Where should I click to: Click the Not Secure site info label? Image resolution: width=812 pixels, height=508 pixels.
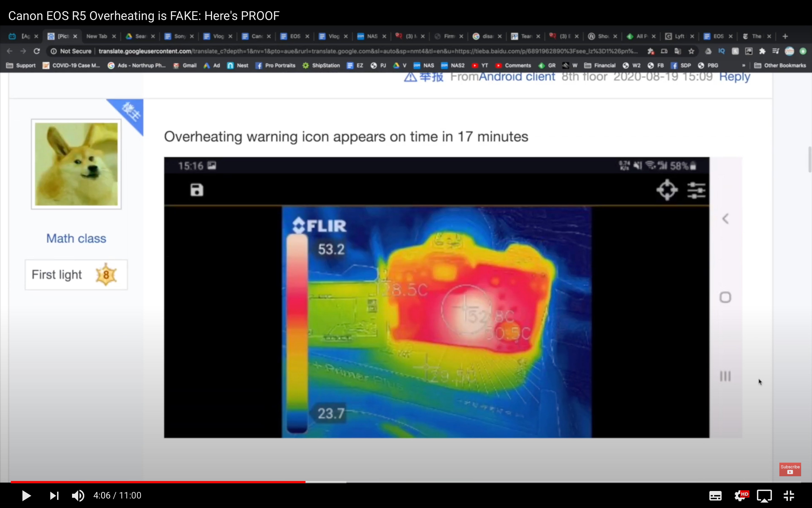pos(71,51)
